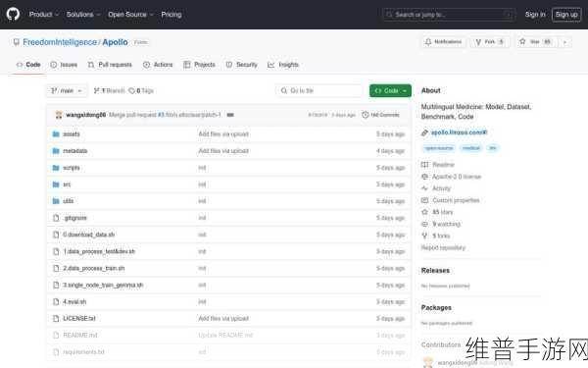
Task: Click the utils folder icon
Action: click(x=56, y=201)
